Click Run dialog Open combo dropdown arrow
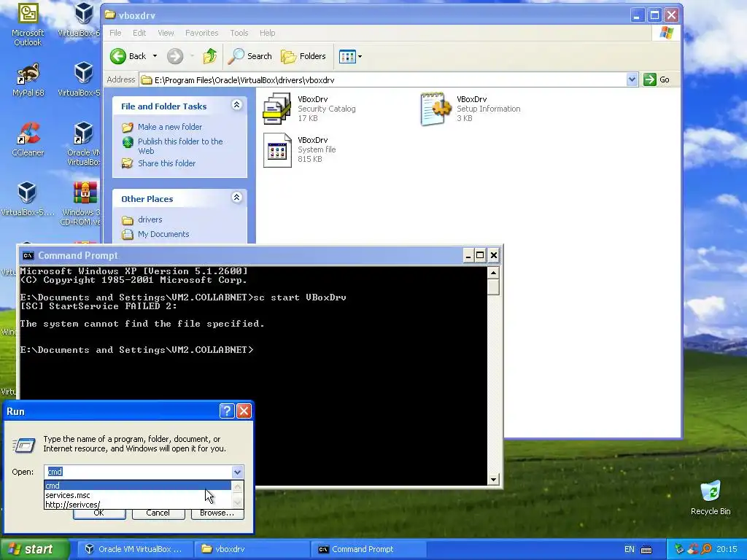 click(237, 472)
